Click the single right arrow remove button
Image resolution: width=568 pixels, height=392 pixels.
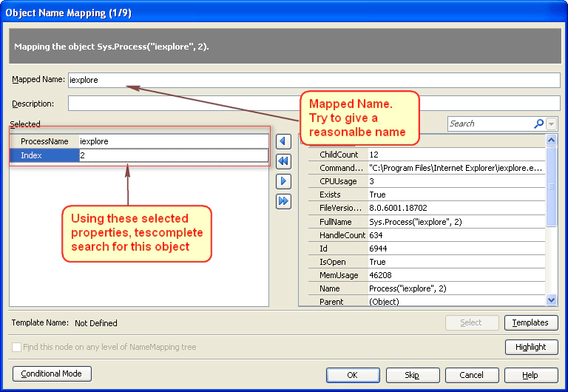coord(283,181)
